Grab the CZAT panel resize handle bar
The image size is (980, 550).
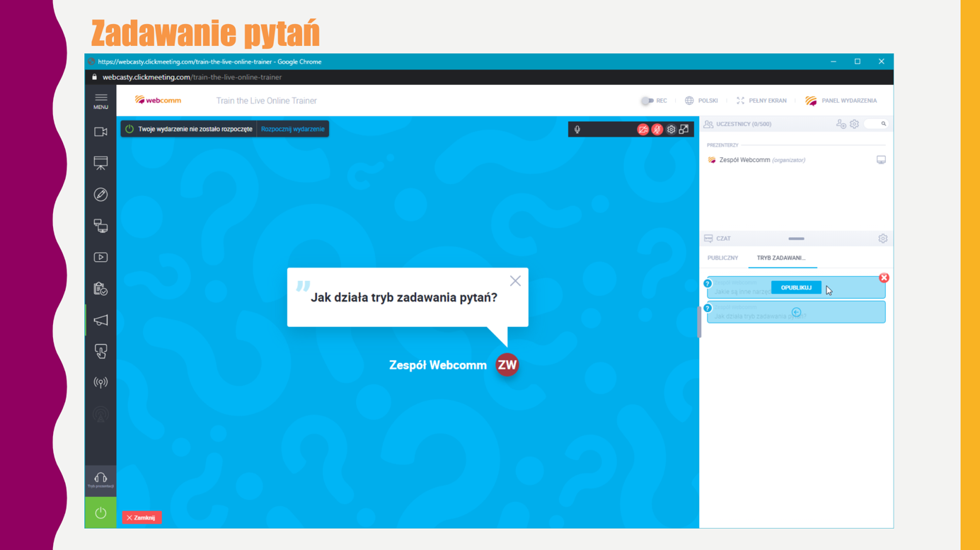[796, 239]
